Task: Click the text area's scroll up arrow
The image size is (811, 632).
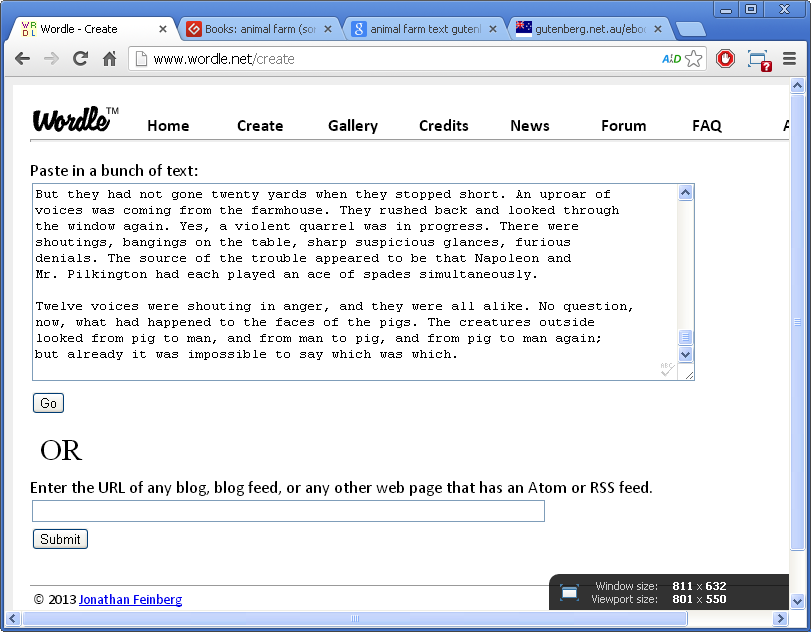Action: 686,194
